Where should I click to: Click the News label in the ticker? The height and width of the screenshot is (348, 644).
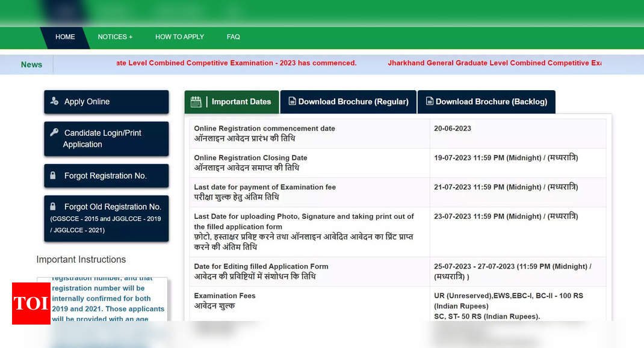point(32,64)
